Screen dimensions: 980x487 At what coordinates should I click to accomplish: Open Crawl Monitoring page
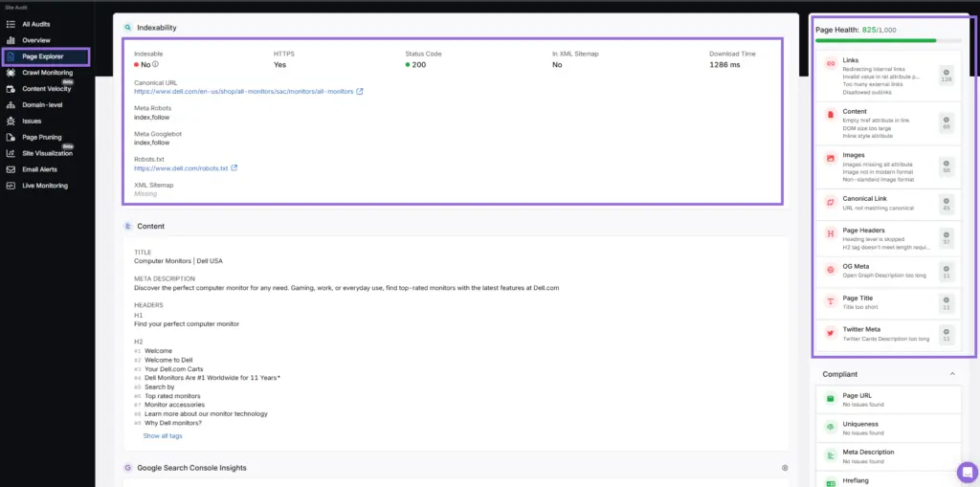(x=48, y=73)
